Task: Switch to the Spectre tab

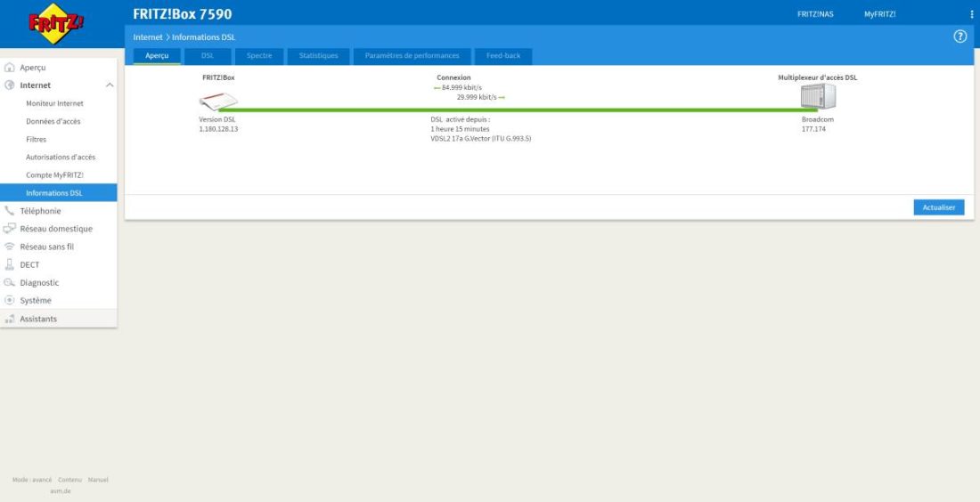Action: point(259,56)
